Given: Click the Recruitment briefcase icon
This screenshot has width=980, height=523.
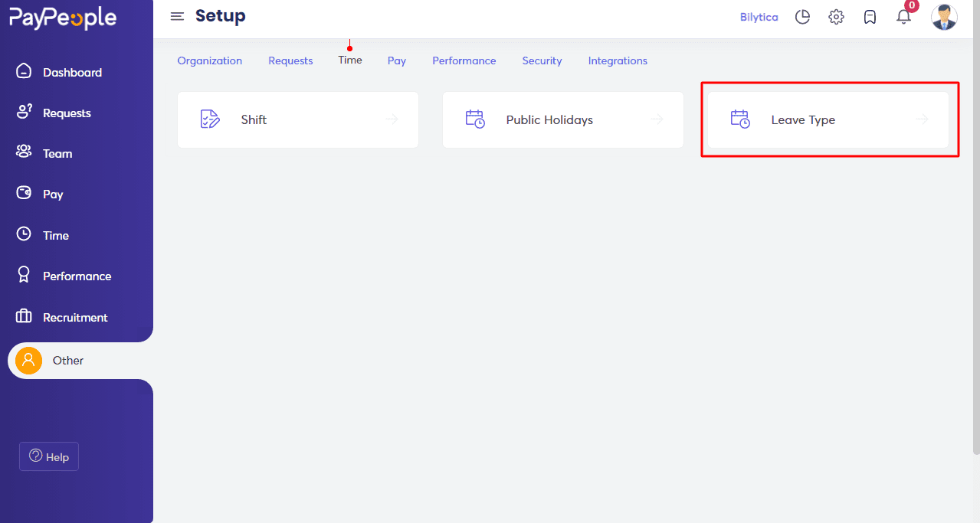Looking at the screenshot, I should point(24,316).
